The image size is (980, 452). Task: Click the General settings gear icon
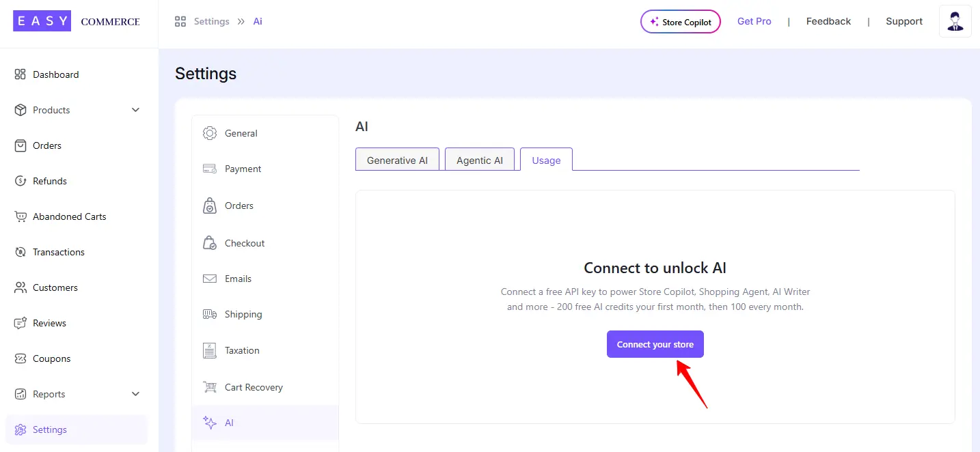[x=210, y=133]
